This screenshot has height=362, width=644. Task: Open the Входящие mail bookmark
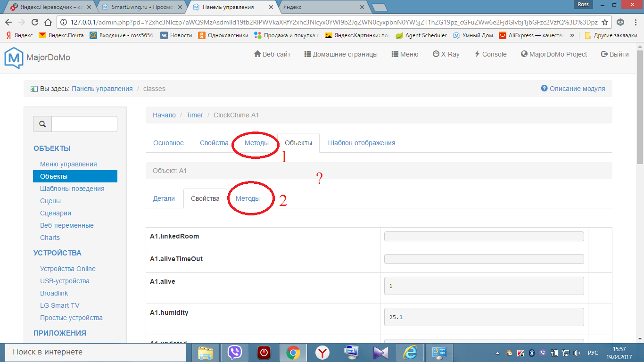122,35
